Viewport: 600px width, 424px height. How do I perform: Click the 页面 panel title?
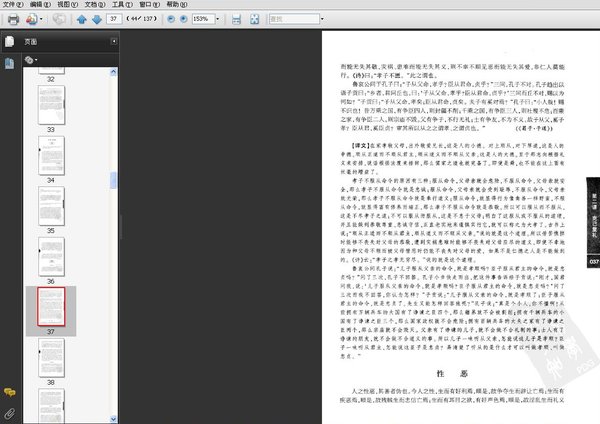pos(31,42)
